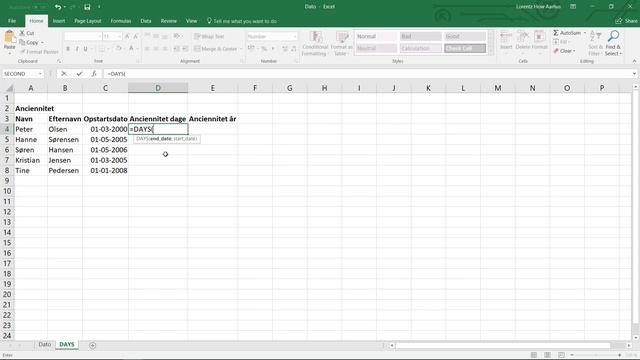Click in the formula bar showing =DAYS(

coord(367,74)
